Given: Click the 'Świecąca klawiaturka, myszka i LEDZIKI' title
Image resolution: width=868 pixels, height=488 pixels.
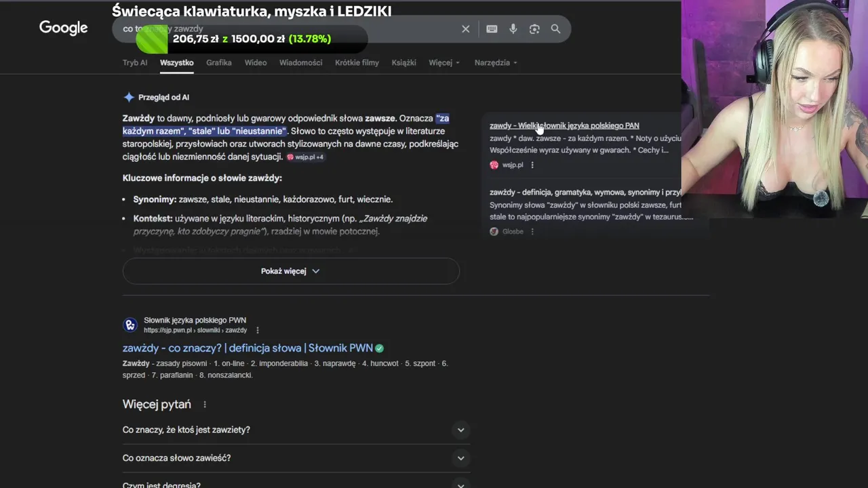Looking at the screenshot, I should pyautogui.click(x=252, y=11).
